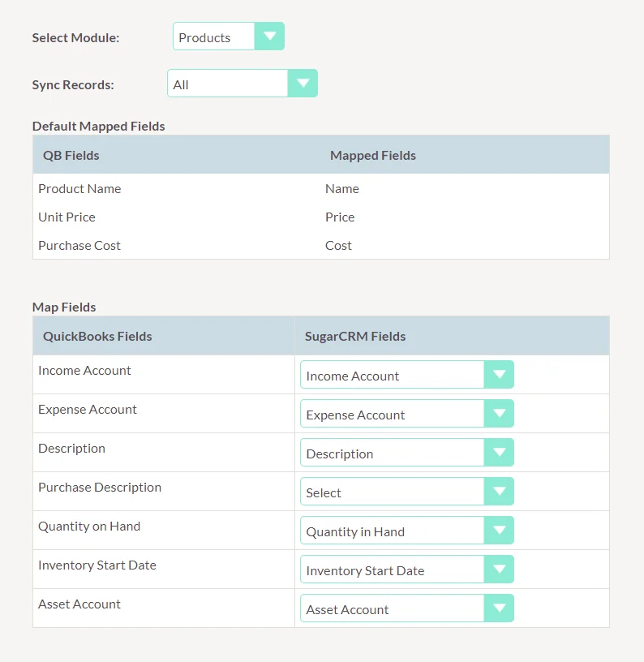644x662 pixels.
Task: Open the Inventory Start Date SugarCRM dropdown
Action: pos(406,570)
